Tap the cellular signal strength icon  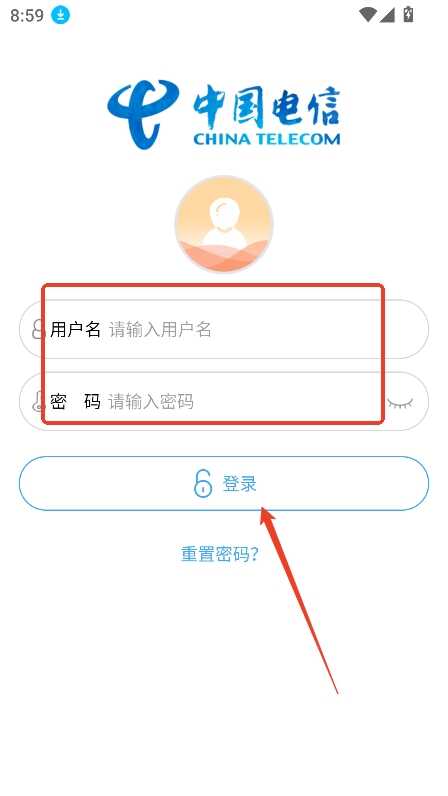pyautogui.click(x=387, y=15)
